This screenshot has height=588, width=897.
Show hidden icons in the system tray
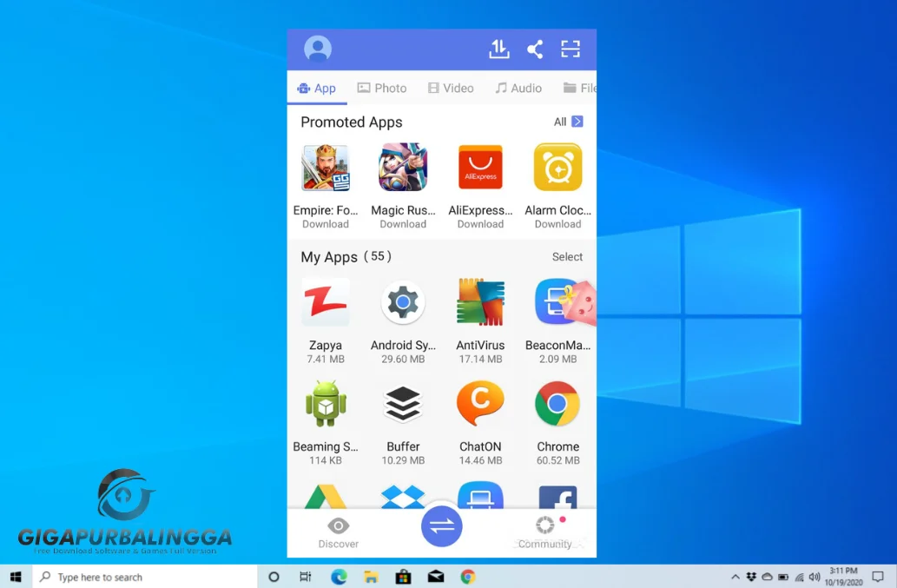click(x=735, y=576)
